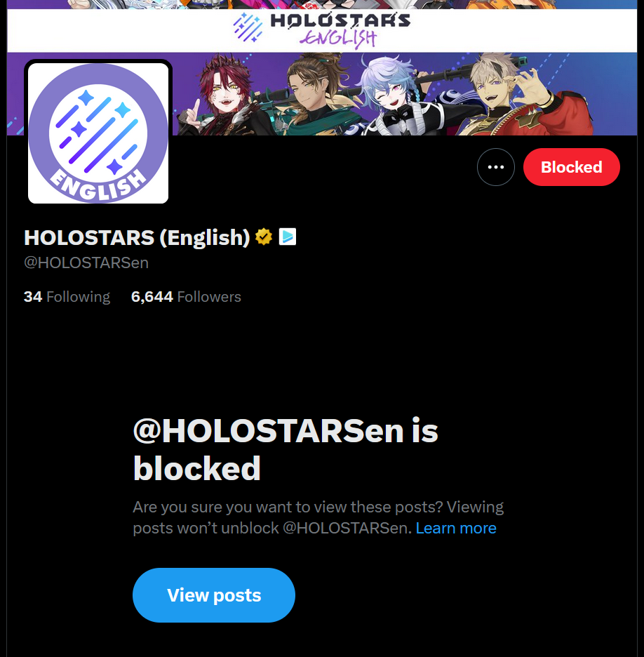Follow the Learn more link
Viewport: 644px width, 657px height.
click(456, 528)
